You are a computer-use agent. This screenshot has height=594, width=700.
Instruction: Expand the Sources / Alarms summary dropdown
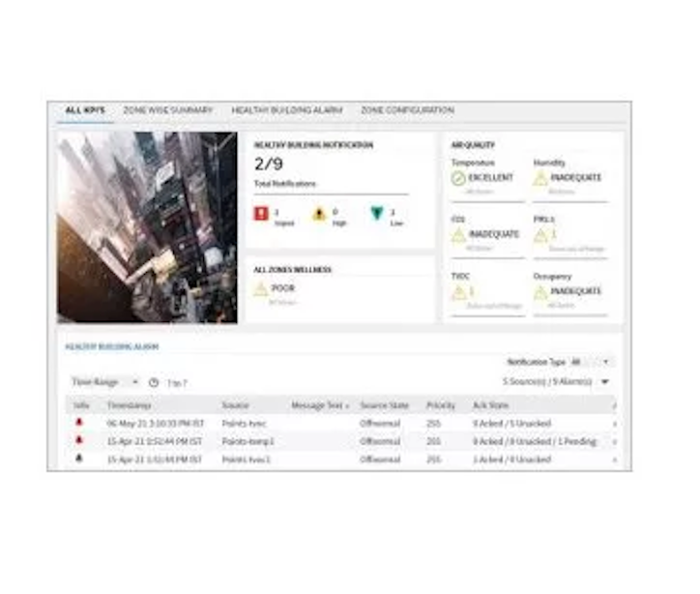tap(605, 381)
